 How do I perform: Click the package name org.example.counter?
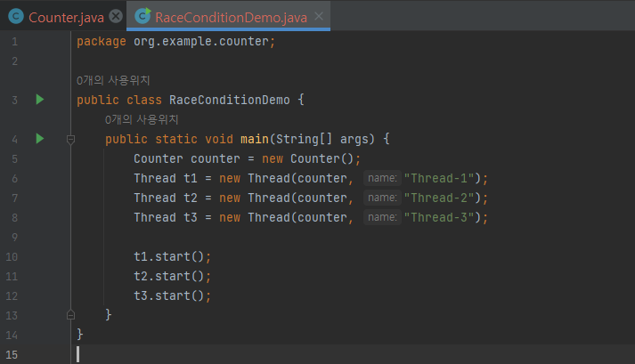(201, 41)
